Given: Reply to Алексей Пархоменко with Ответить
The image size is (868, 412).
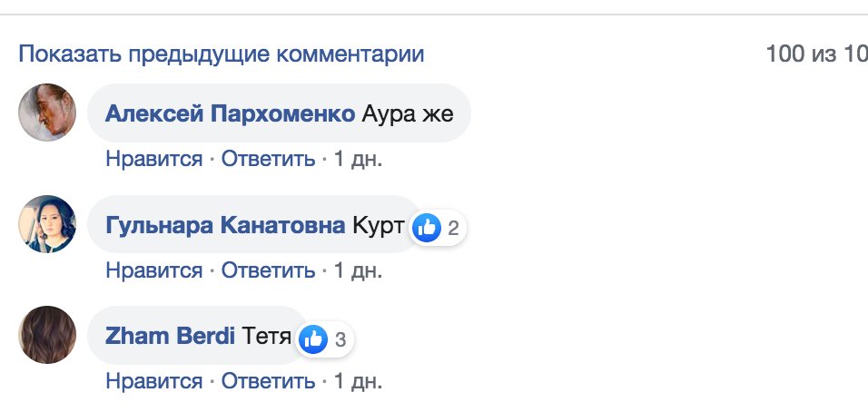Looking at the screenshot, I should (268, 159).
